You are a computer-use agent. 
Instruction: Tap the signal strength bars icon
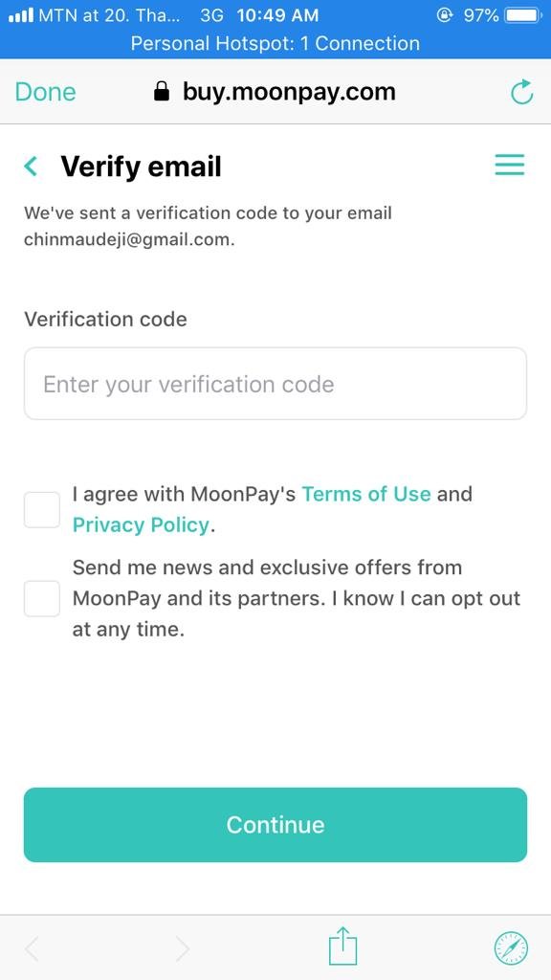21,15
